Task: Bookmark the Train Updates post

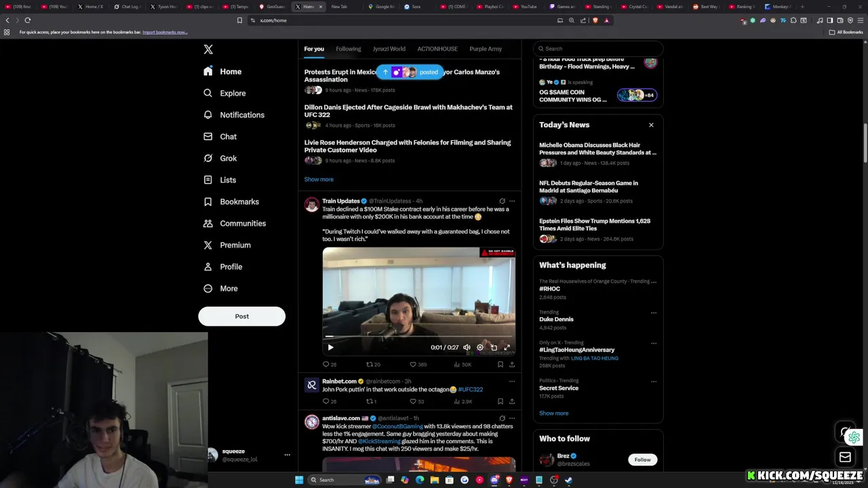Action: point(500,365)
